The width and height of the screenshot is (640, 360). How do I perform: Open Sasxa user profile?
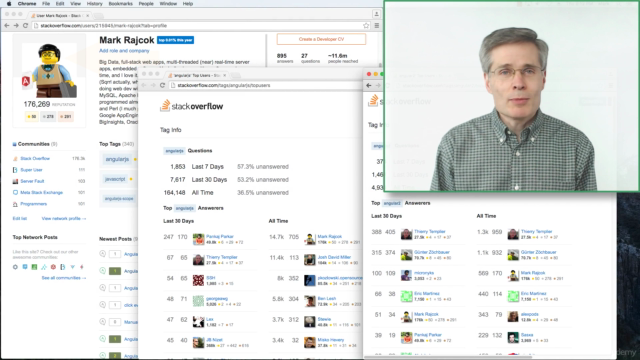click(527, 335)
